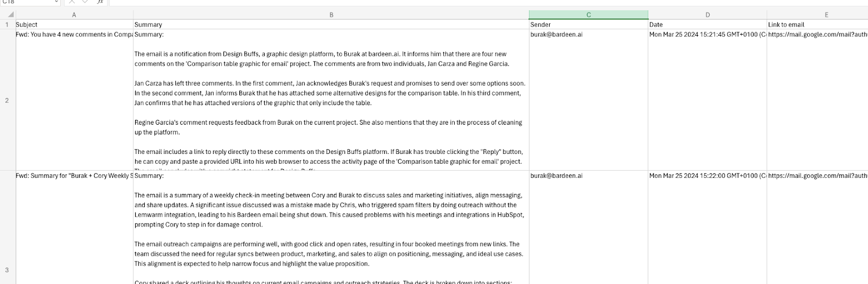Click the Name Box showing C18

[x=30, y=2]
